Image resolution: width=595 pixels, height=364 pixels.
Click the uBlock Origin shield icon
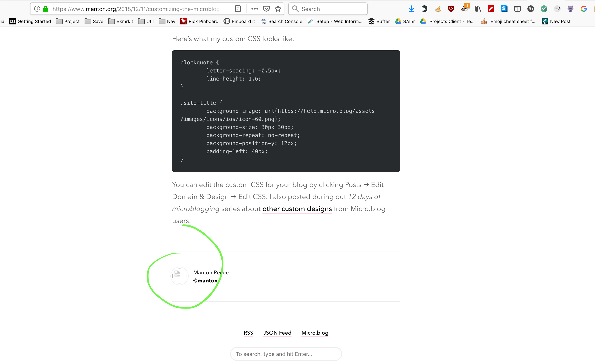tap(451, 9)
